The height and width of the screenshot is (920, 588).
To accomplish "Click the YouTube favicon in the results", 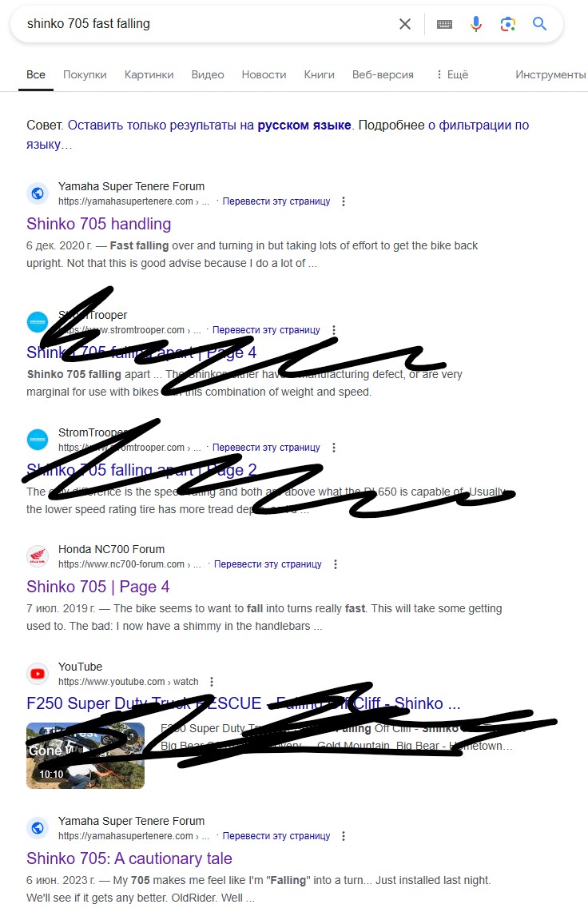I will [38, 674].
